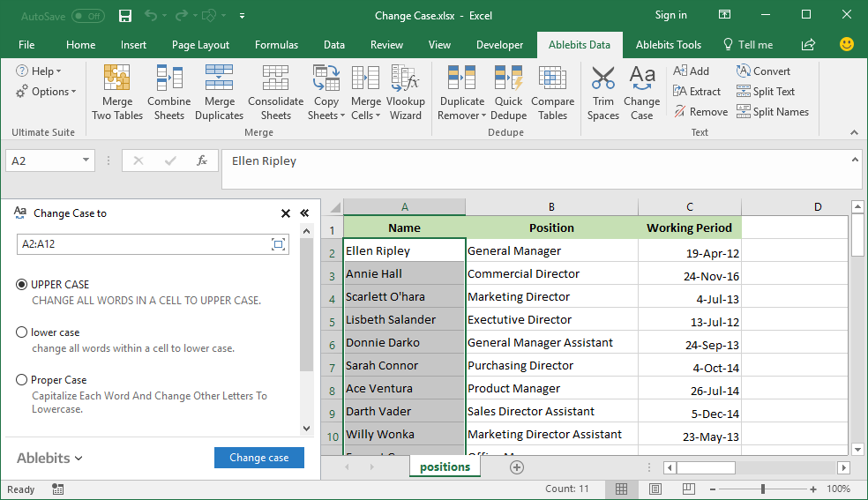Click the Change case button
This screenshot has width=868, height=500.
(x=259, y=458)
